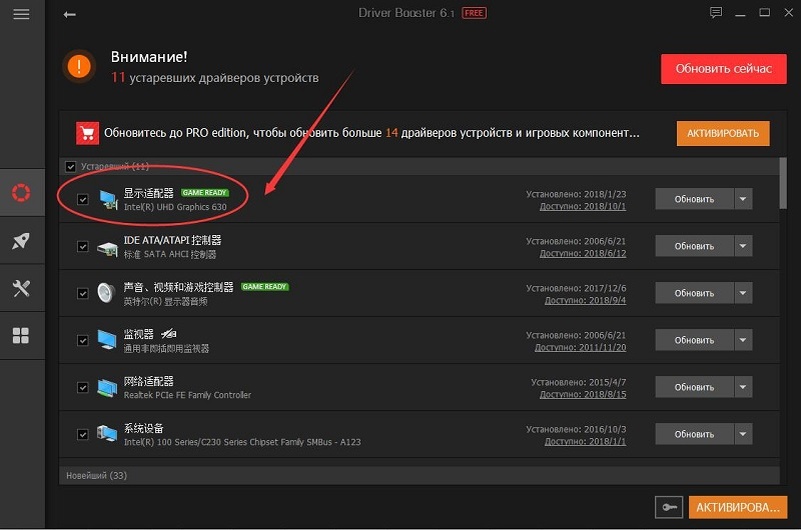Image resolution: width=801 pixels, height=530 pixels.
Task: Click Обновить for Intel SMBus A123
Action: [x=694, y=433]
